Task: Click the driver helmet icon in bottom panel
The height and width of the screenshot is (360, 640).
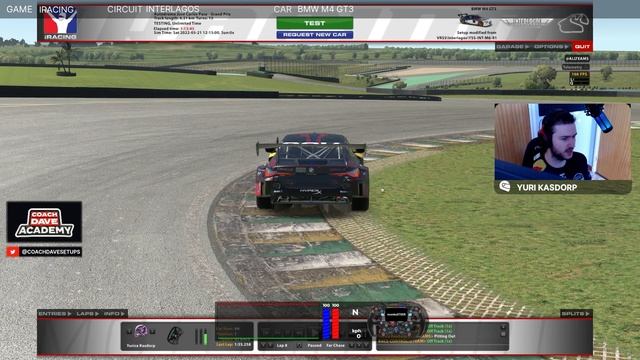Action: 141,330
